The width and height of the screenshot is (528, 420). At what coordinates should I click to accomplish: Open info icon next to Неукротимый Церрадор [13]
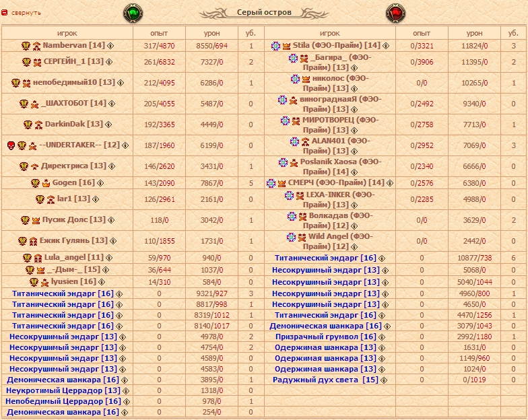[x=126, y=391]
